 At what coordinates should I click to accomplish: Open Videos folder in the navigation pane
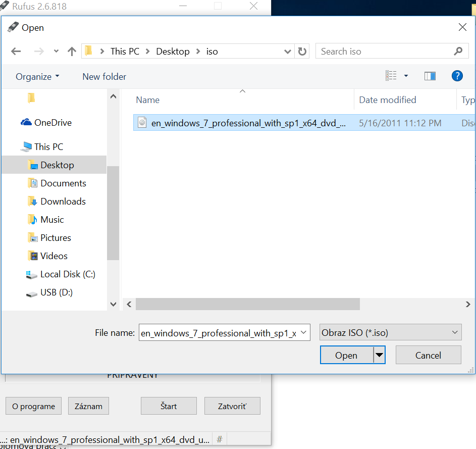[54, 256]
